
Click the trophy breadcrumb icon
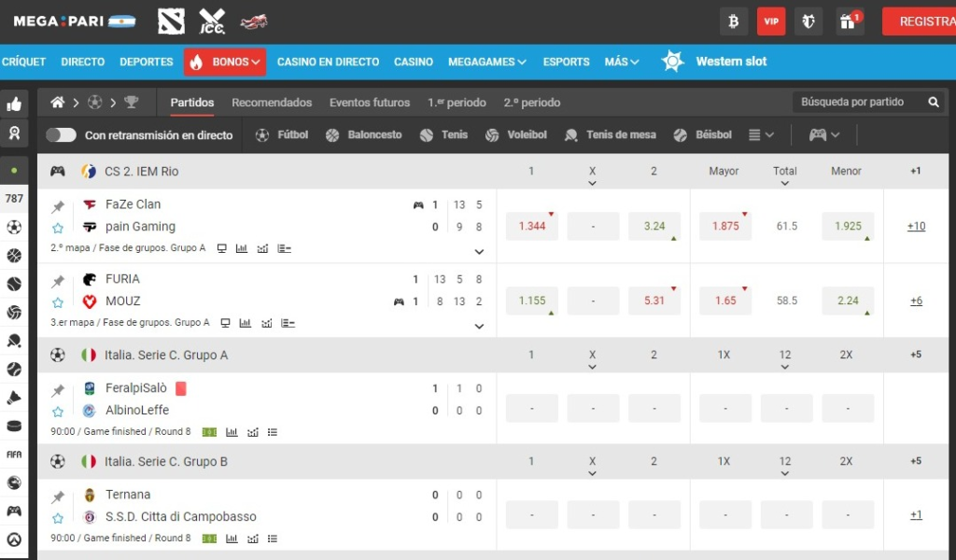tap(131, 103)
